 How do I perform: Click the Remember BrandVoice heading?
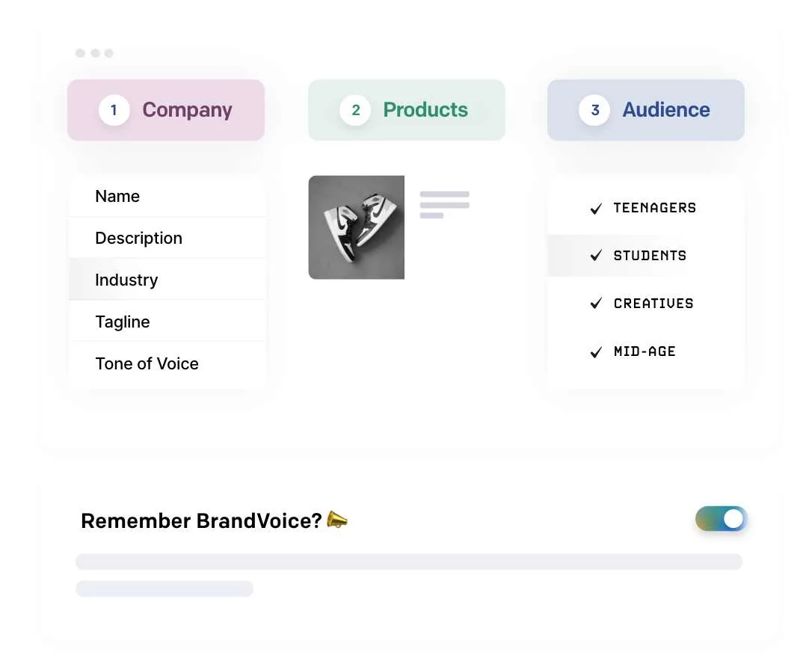pyautogui.click(x=201, y=520)
